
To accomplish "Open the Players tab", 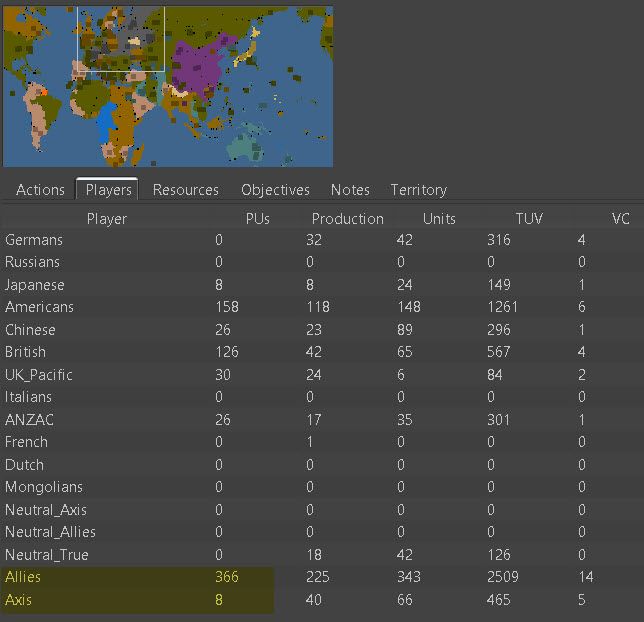I will [x=108, y=190].
